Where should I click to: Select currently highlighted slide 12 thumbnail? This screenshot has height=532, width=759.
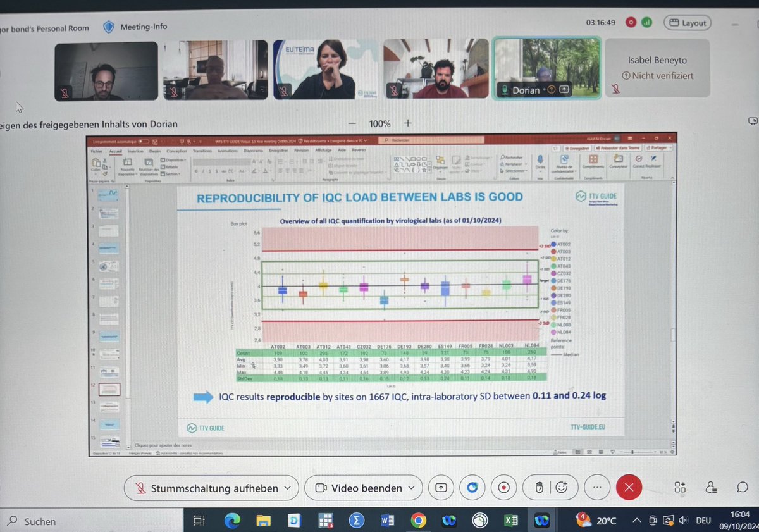(x=110, y=389)
